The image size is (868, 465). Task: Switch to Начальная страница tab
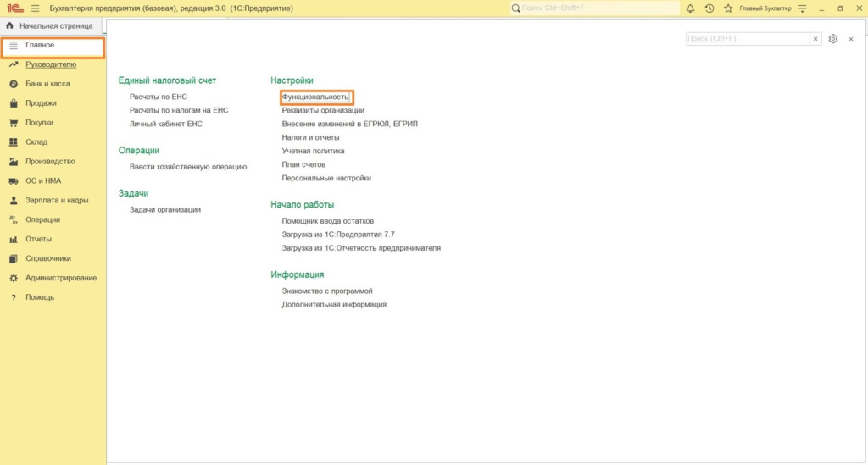(50, 26)
